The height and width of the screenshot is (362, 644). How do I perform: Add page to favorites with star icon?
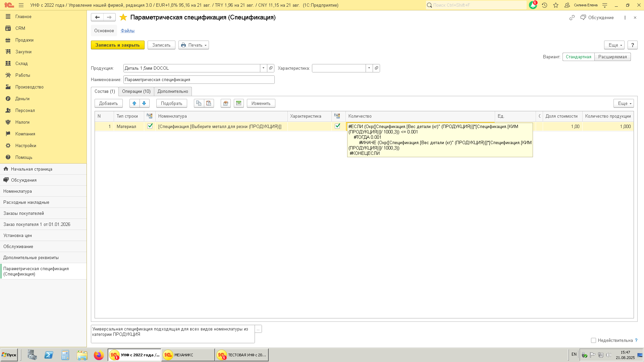(x=123, y=17)
